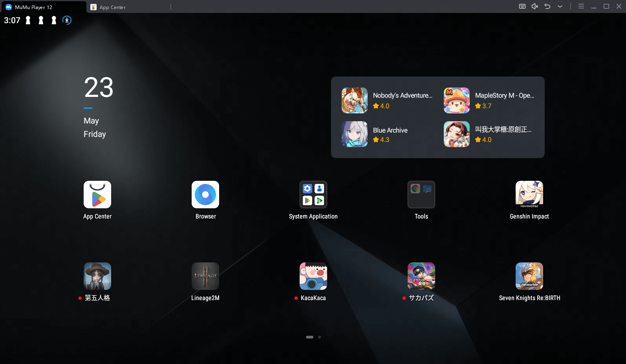Click the Nobody's Adventure title text
This screenshot has width=626, height=364.
point(403,95)
